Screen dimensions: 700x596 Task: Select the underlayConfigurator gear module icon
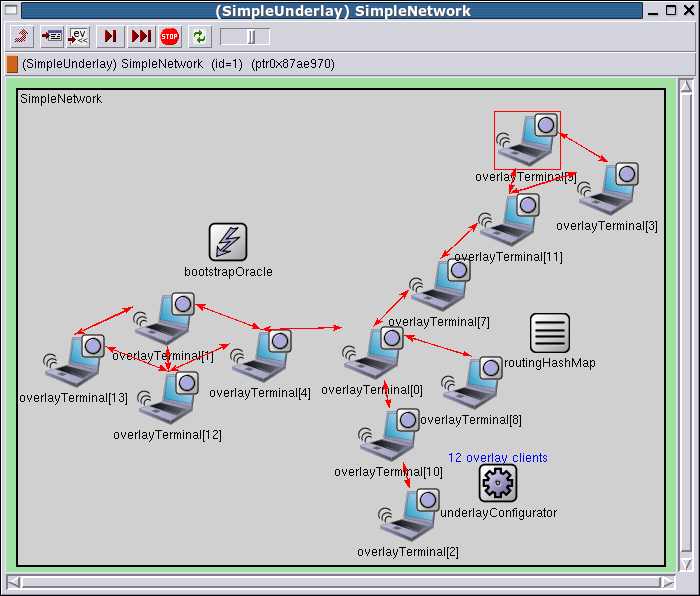point(498,483)
